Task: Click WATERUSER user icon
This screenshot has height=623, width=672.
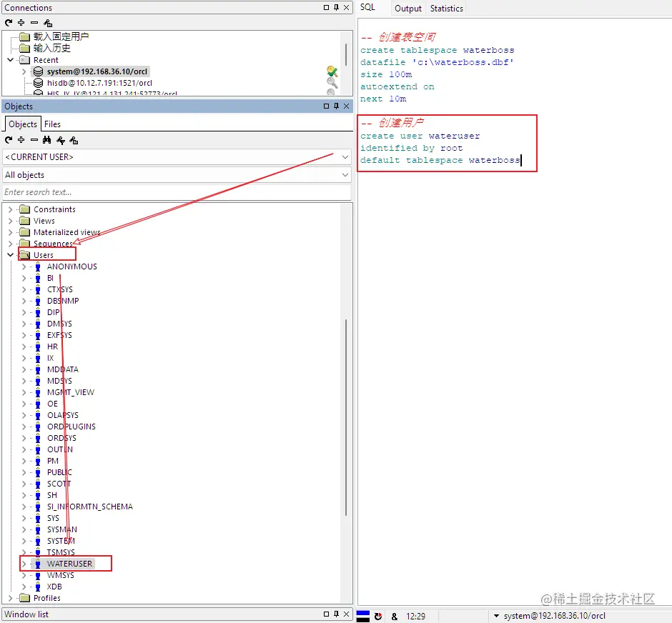Action: click(x=38, y=564)
